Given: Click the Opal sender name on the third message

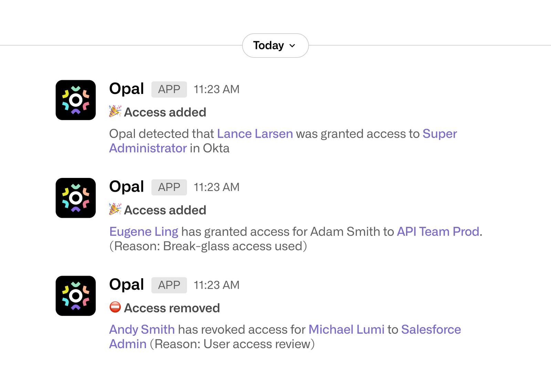Looking at the screenshot, I should [126, 285].
